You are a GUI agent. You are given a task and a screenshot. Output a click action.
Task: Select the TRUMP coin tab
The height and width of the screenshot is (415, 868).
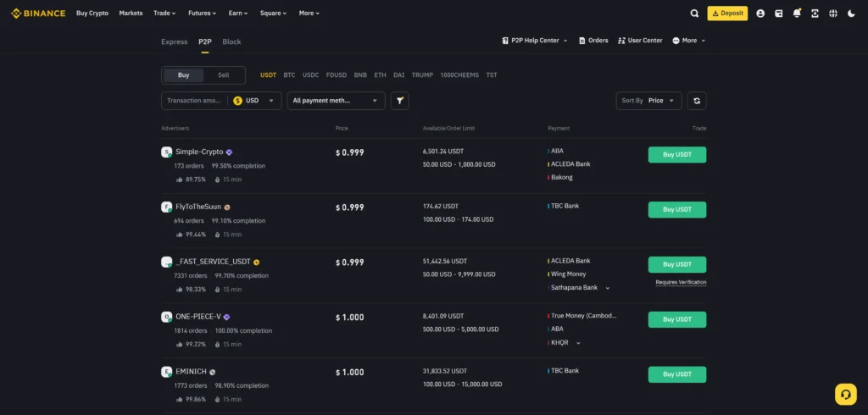422,75
